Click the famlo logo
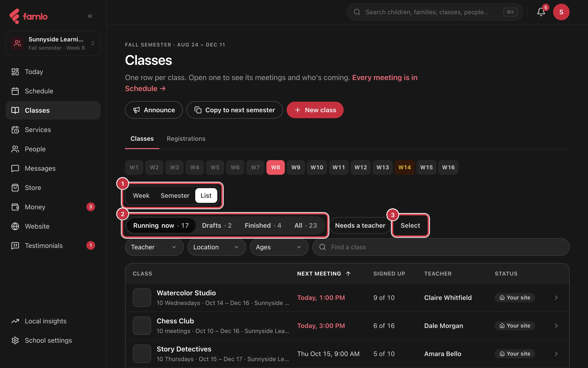Viewport: 588px width, 368px height. tap(28, 16)
